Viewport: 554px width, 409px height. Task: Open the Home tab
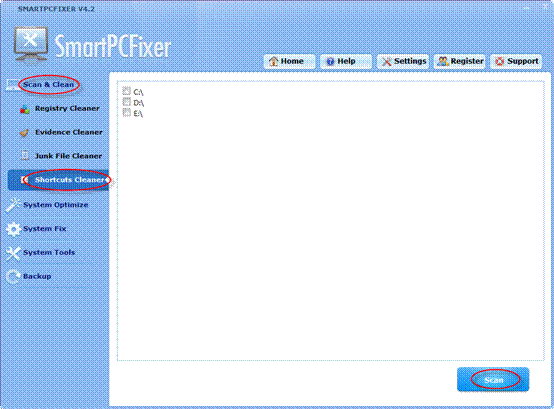coord(289,61)
